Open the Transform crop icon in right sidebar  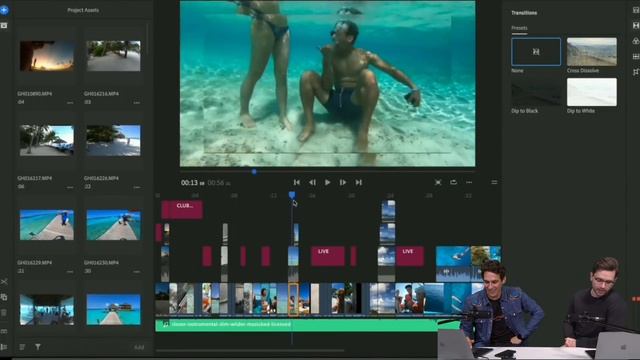[636, 72]
